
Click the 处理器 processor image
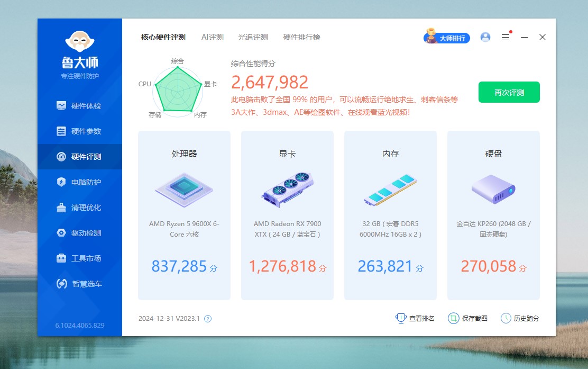click(x=184, y=188)
